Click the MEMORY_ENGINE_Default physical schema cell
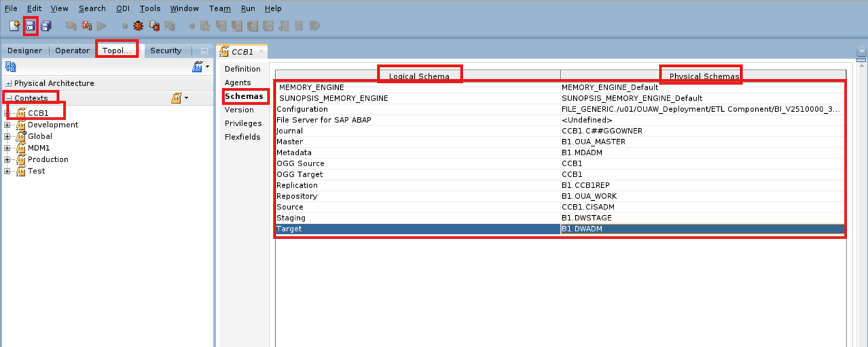868x347 pixels. click(702, 87)
